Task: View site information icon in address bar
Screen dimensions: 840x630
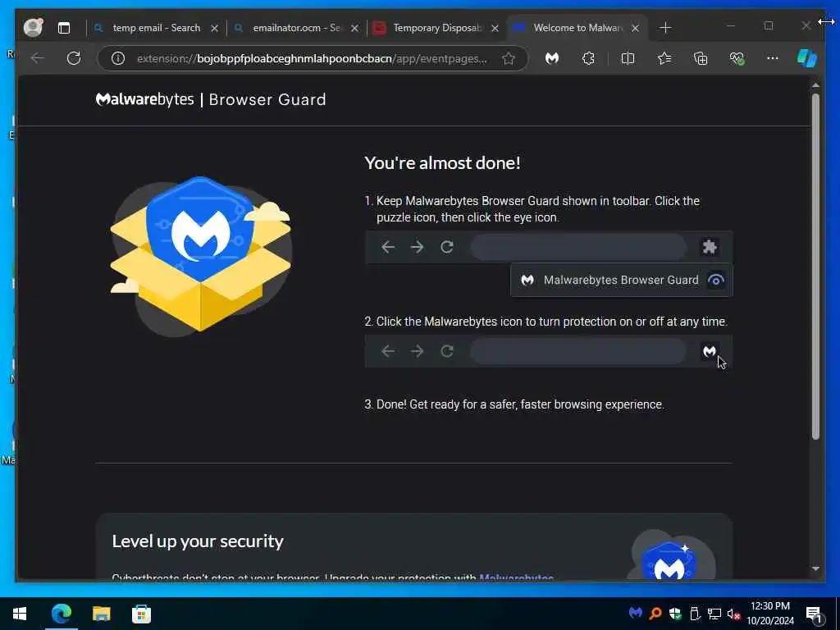Action: [118, 58]
